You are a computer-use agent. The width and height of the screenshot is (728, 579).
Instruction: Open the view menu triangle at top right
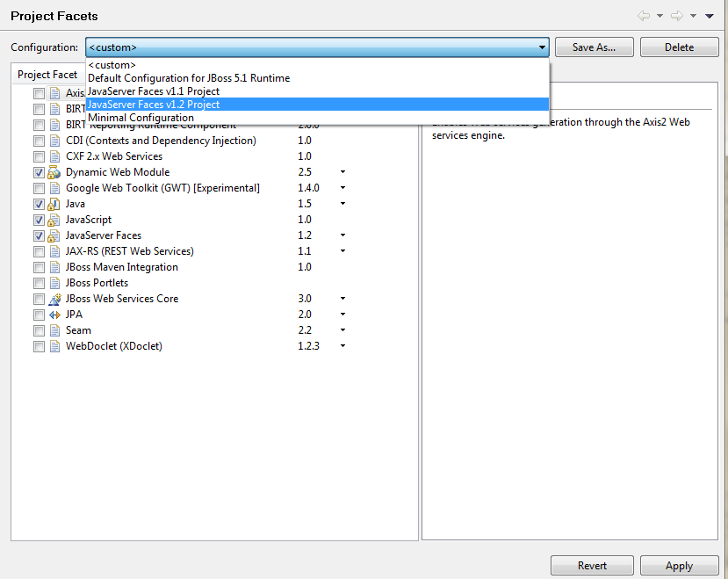coord(709,16)
